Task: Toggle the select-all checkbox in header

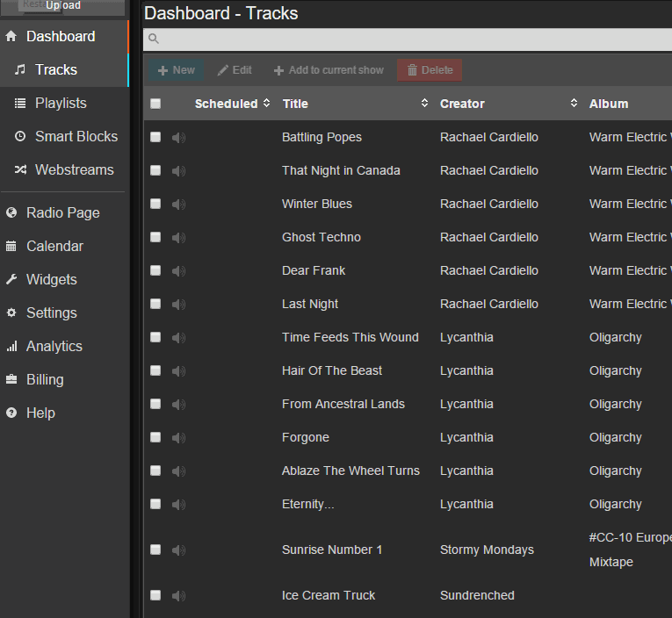Action: pos(155,104)
